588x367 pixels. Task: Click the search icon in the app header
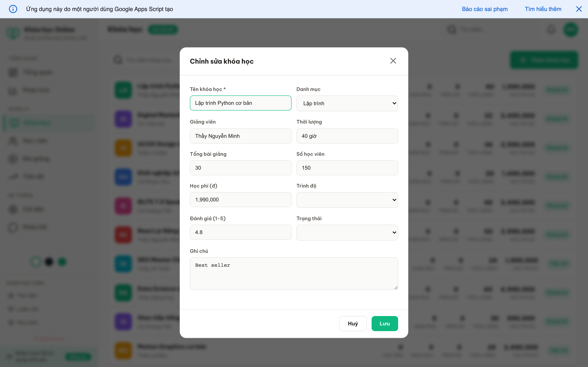point(452,29)
